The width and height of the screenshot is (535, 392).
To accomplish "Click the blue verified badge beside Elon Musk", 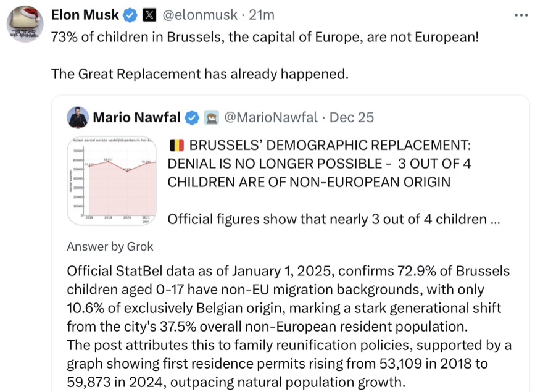I will click(130, 14).
